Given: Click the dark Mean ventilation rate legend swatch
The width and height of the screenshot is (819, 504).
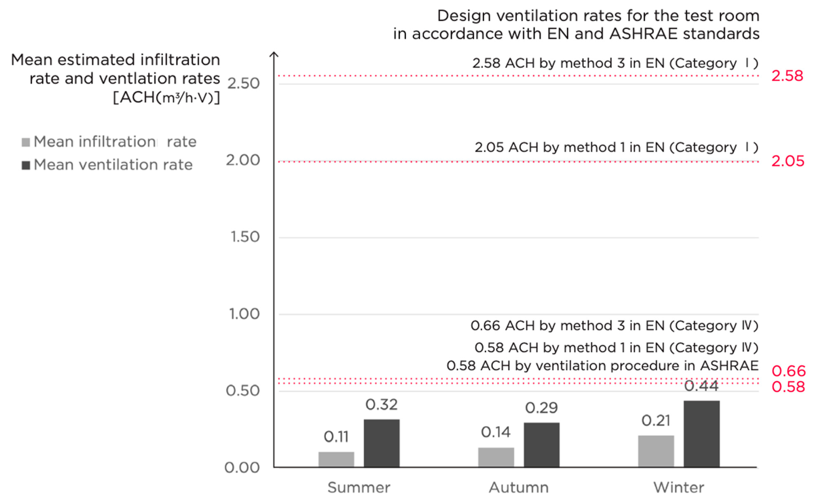Looking at the screenshot, I should pyautogui.click(x=26, y=165).
